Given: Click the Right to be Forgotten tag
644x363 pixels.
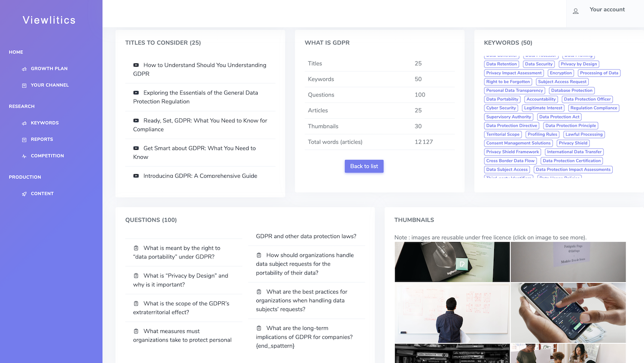Looking at the screenshot, I should click(508, 82).
